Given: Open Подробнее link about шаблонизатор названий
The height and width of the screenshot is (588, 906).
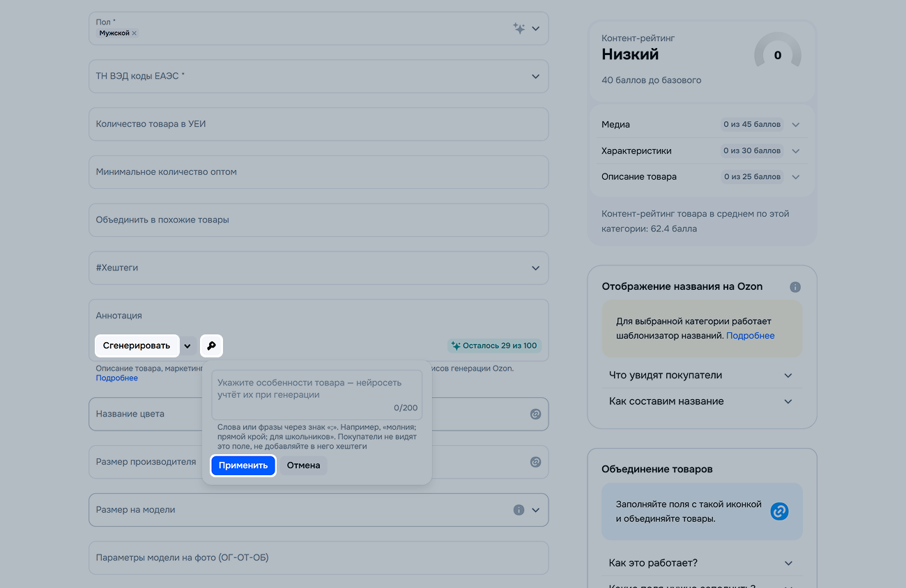Looking at the screenshot, I should click(x=750, y=336).
